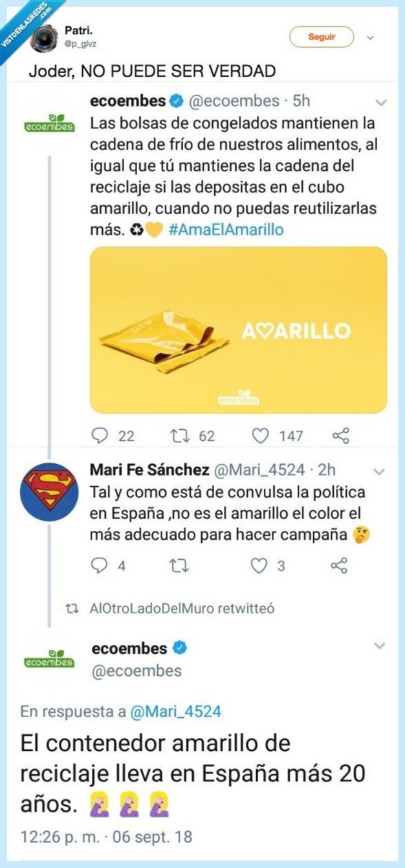The height and width of the screenshot is (868, 405).
Task: Open the dropdown on the bottom ecoembes tweet
Action: pyautogui.click(x=380, y=645)
